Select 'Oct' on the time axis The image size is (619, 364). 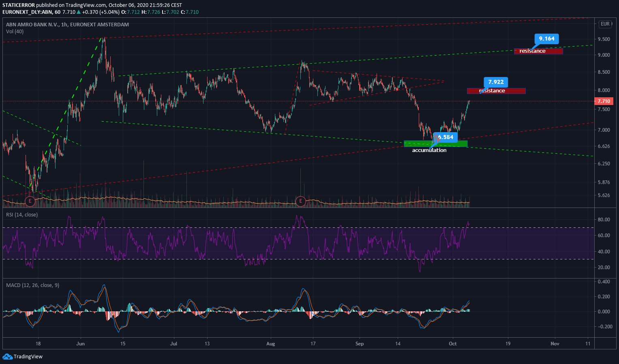click(453, 344)
